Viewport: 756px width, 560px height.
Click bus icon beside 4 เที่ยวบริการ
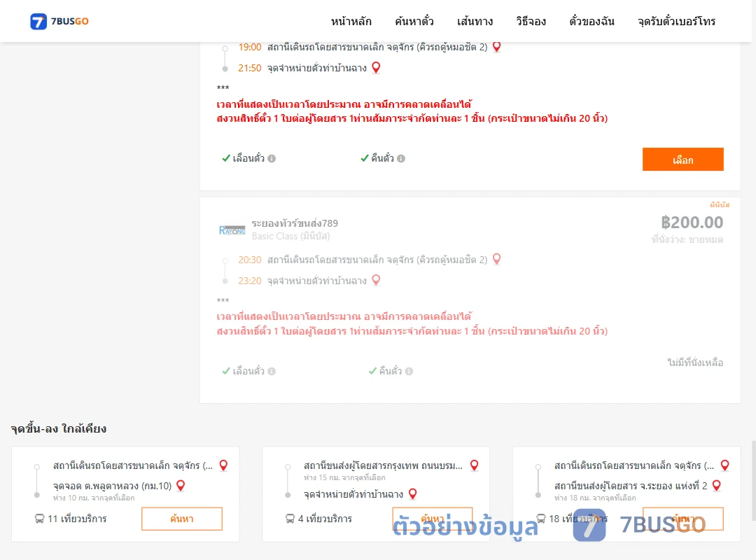click(x=290, y=519)
